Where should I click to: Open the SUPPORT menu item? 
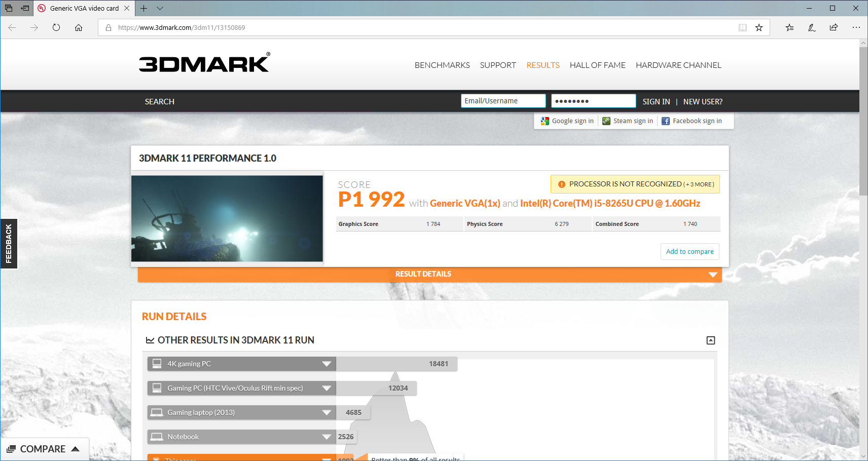(x=498, y=65)
